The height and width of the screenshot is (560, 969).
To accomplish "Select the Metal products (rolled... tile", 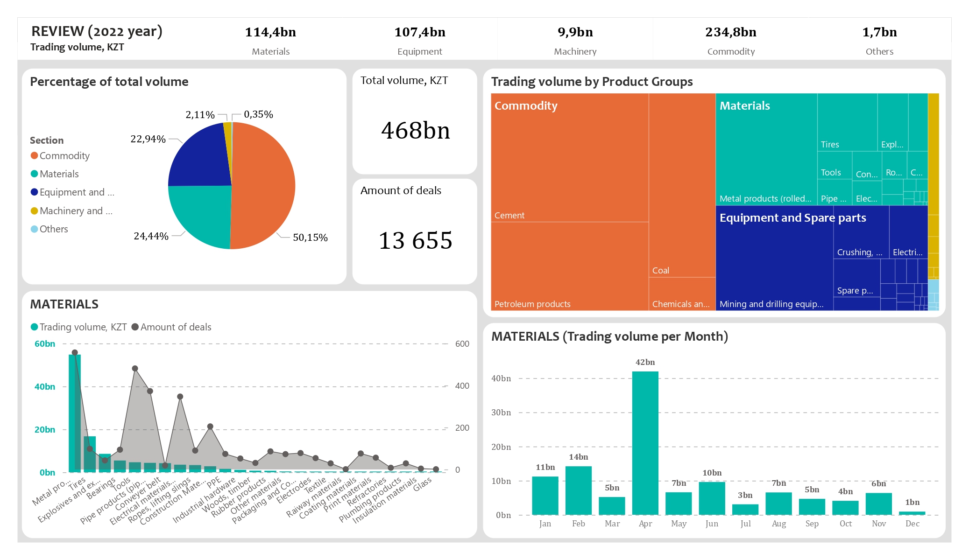I will click(x=766, y=149).
